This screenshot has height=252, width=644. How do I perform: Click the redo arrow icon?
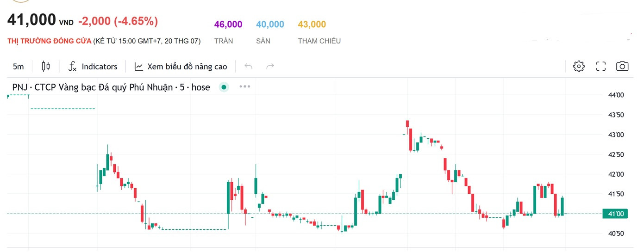click(270, 67)
